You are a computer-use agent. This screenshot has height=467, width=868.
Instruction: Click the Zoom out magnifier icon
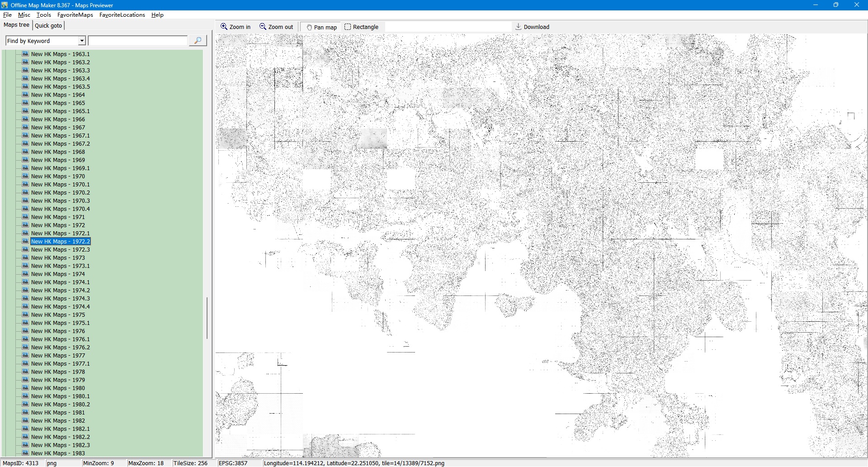coord(263,27)
